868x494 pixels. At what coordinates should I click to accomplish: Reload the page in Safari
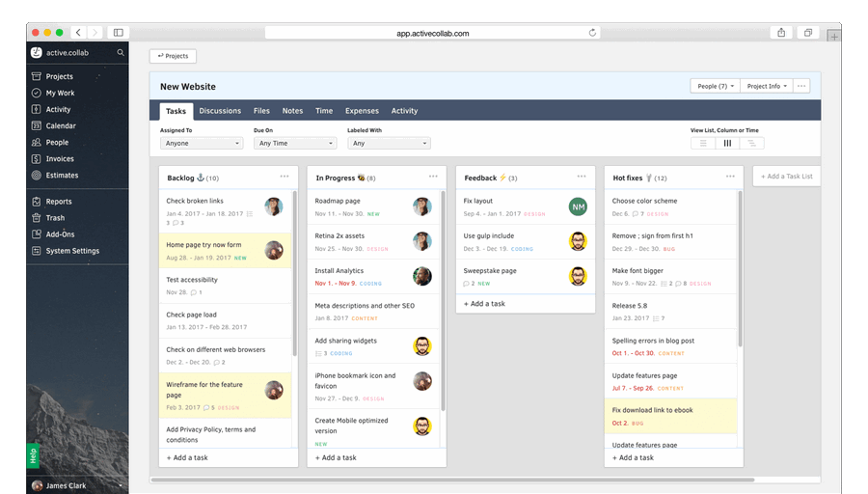pyautogui.click(x=592, y=33)
